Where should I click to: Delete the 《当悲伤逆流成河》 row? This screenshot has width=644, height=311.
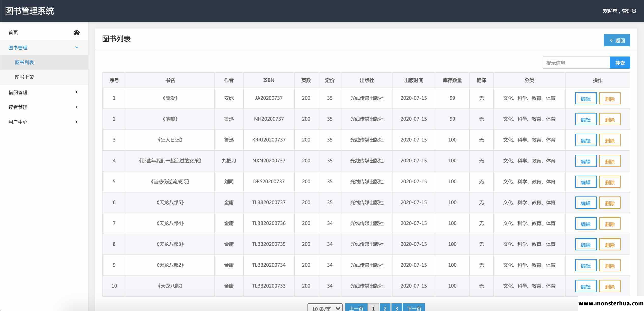610,182
